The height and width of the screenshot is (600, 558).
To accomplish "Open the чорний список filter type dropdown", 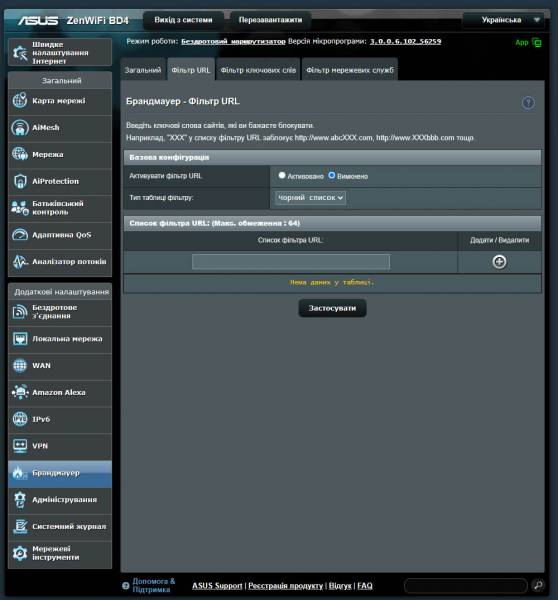I will [x=310, y=198].
